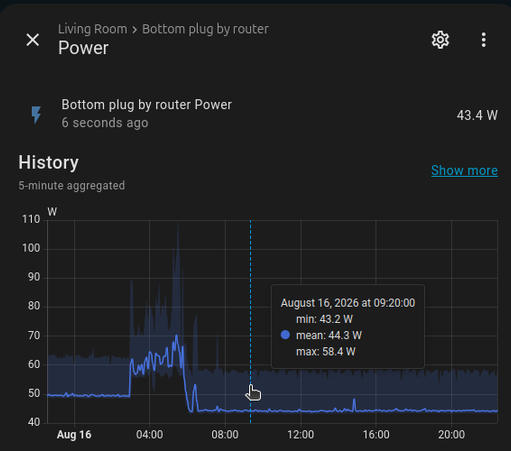Screen dimensions: 511x451
Task: Open entity settings via gear icon
Action: 440,40
